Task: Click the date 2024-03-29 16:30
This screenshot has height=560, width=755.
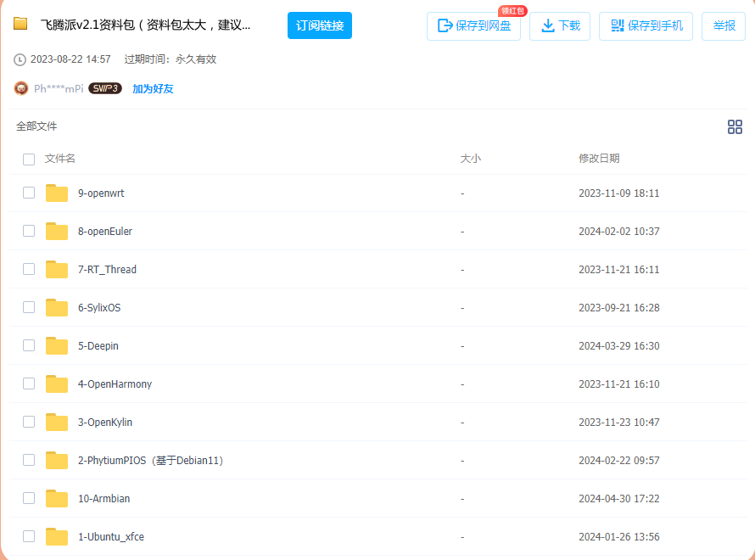Action: 619,345
